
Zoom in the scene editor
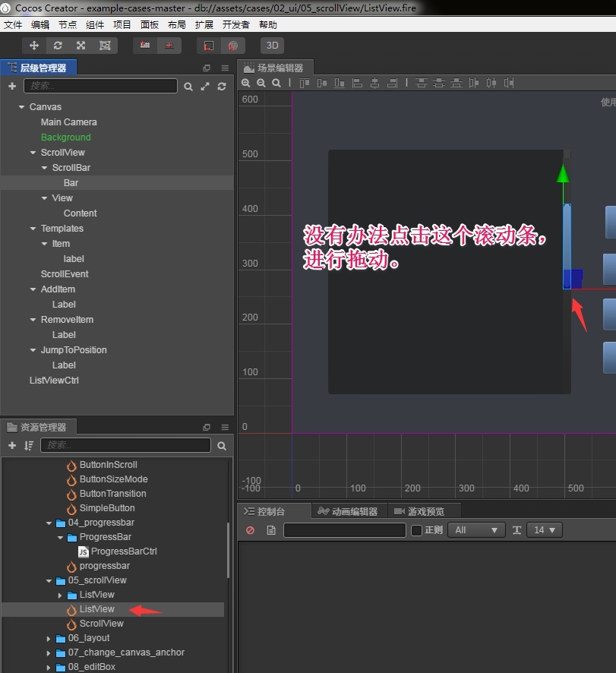[245, 83]
